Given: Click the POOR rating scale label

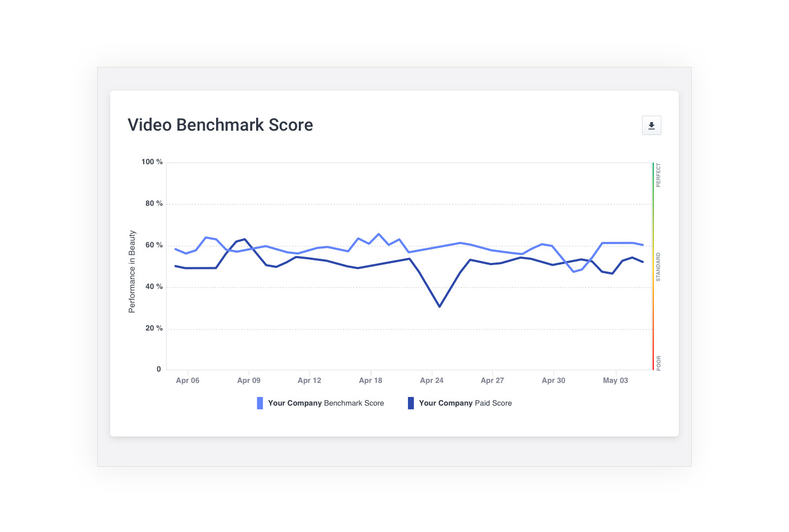Looking at the screenshot, I should (658, 363).
